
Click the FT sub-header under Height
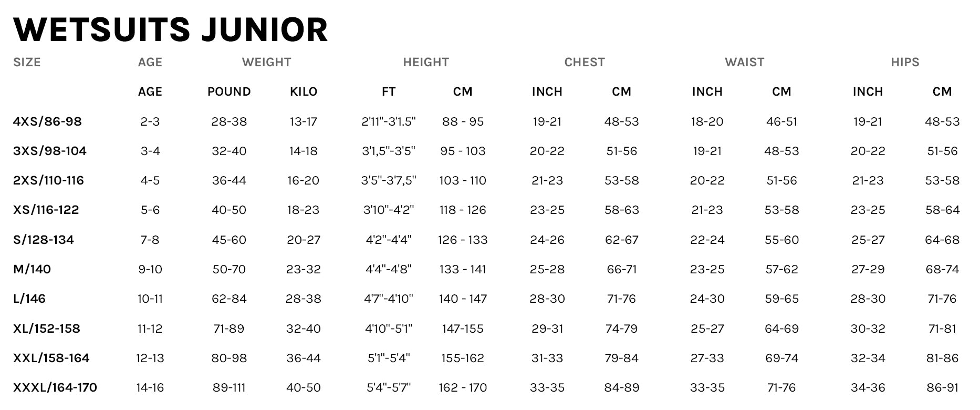[x=389, y=91]
